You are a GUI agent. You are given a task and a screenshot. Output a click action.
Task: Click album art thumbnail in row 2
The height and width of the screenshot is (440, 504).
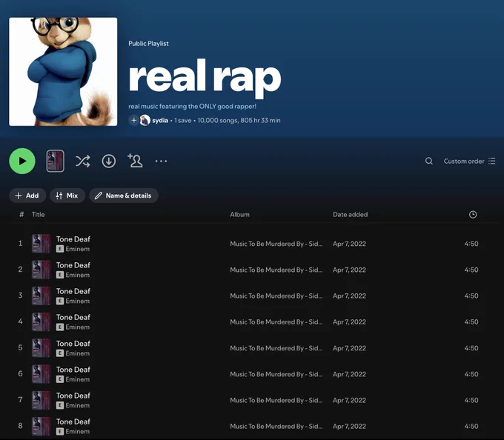click(41, 270)
